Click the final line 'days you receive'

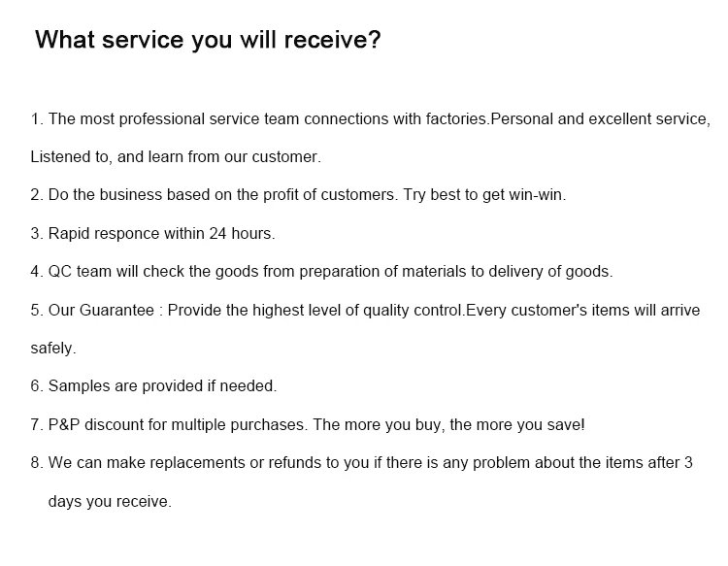[110, 501]
